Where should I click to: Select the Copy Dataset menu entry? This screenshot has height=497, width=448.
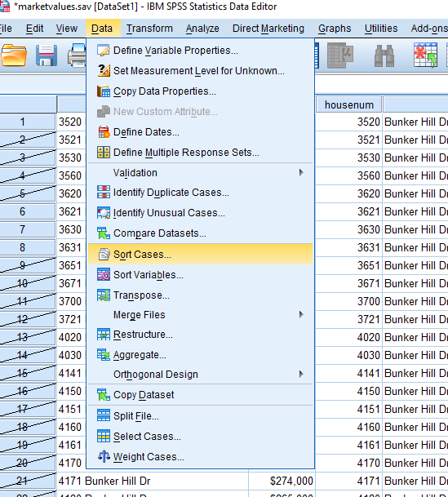pyautogui.click(x=200, y=395)
